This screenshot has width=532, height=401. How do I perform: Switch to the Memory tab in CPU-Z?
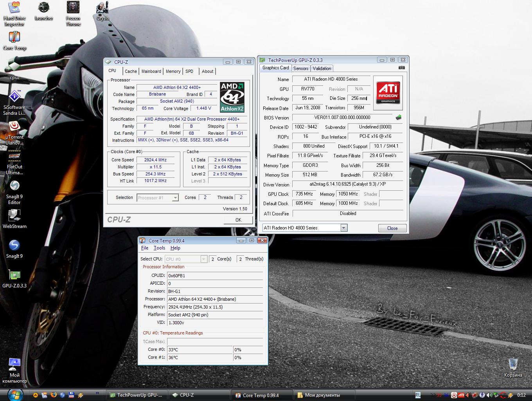coord(173,71)
